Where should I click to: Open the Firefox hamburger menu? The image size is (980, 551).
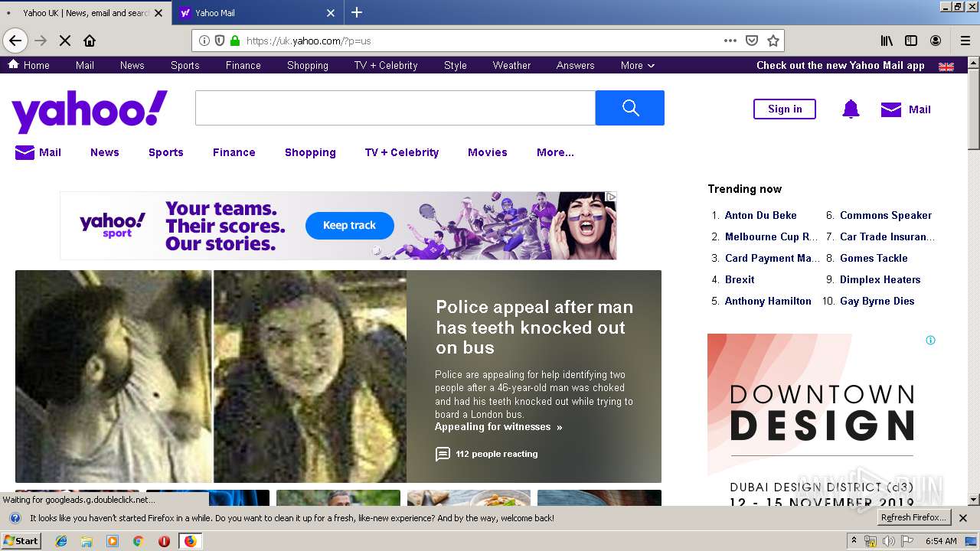pyautogui.click(x=965, y=41)
